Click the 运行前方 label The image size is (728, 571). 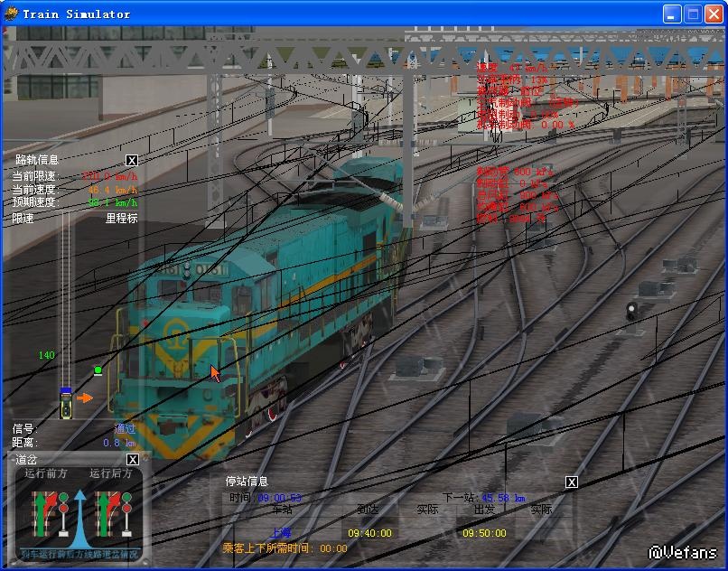tap(45, 473)
